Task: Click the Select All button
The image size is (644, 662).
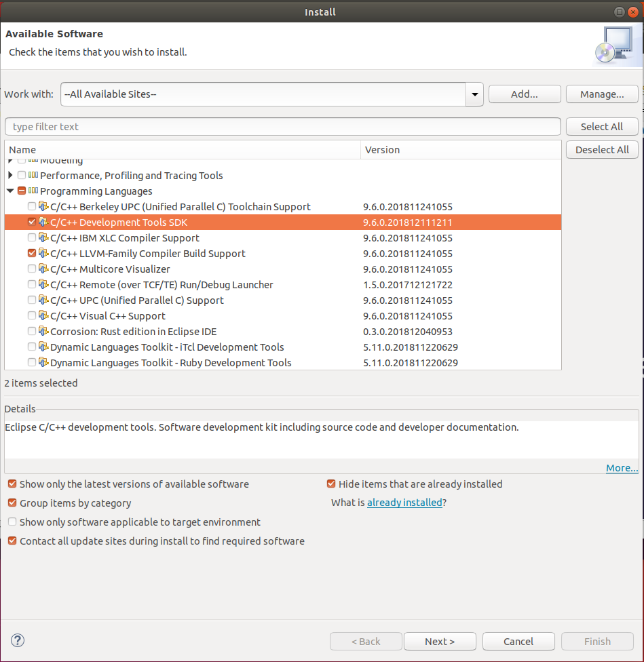Action: pyautogui.click(x=602, y=127)
